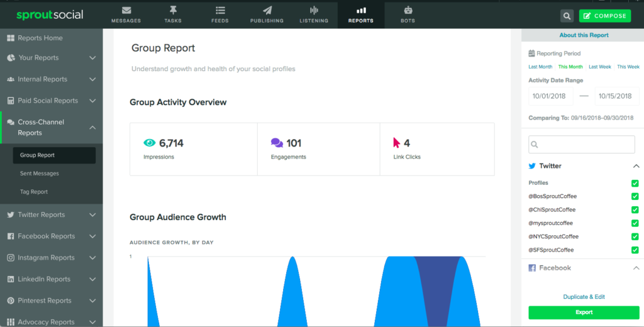Open the Messages envelope icon

pos(126,11)
